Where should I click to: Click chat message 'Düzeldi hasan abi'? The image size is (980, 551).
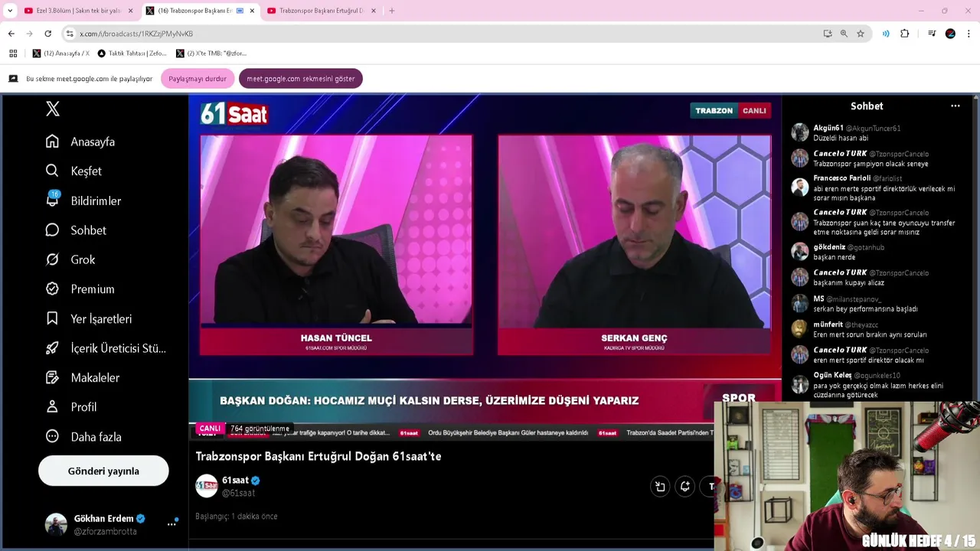click(841, 139)
